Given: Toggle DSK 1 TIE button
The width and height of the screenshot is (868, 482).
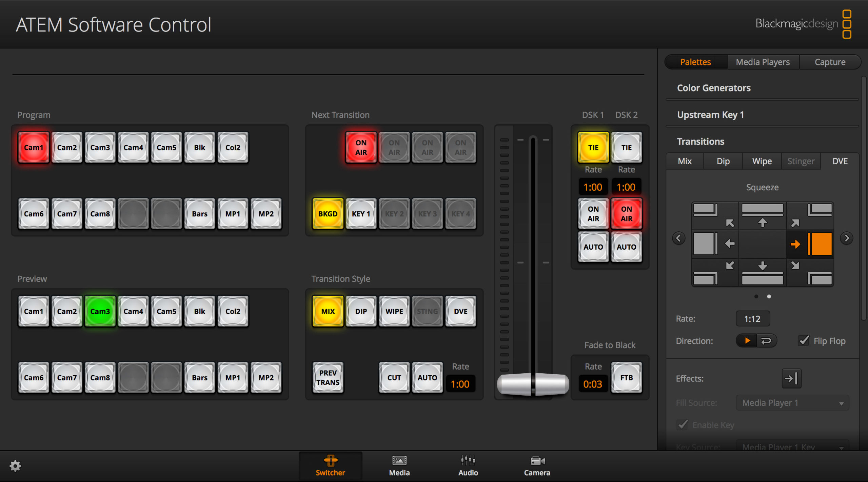Looking at the screenshot, I should 593,148.
